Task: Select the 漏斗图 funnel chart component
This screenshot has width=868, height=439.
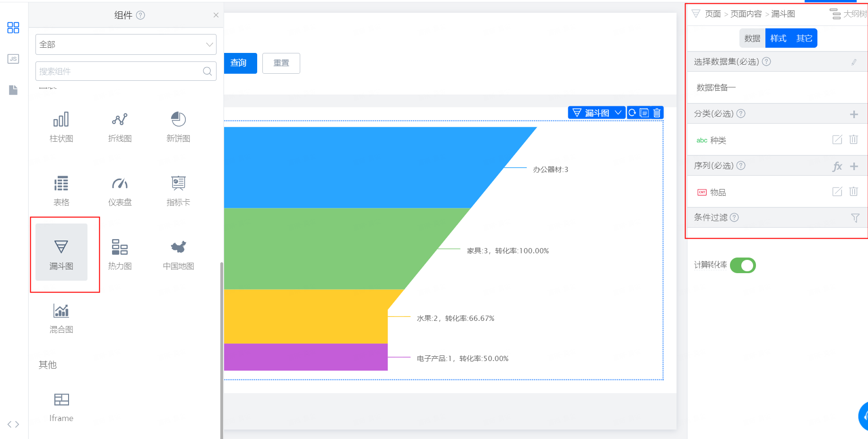Action: click(61, 253)
